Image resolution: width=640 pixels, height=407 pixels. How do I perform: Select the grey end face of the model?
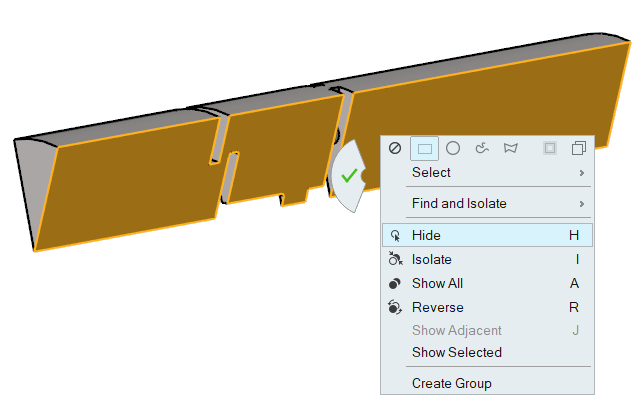point(35,186)
